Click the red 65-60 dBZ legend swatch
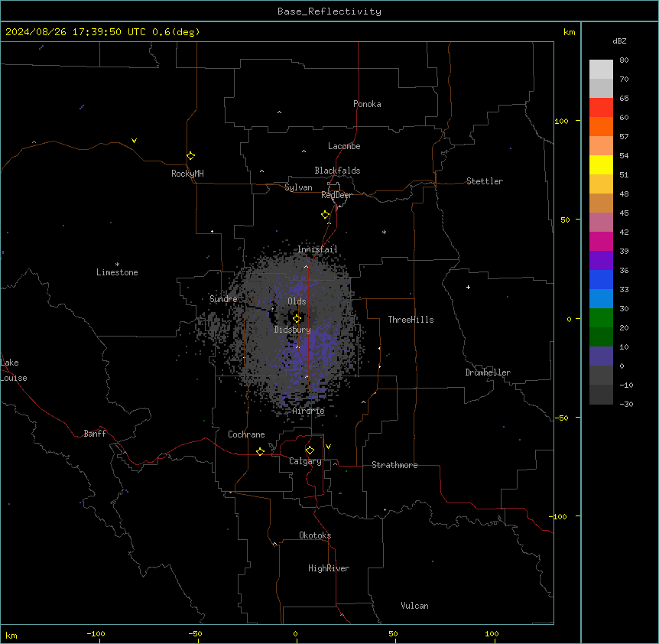Viewport: 659px width, 644px height. pyautogui.click(x=601, y=107)
